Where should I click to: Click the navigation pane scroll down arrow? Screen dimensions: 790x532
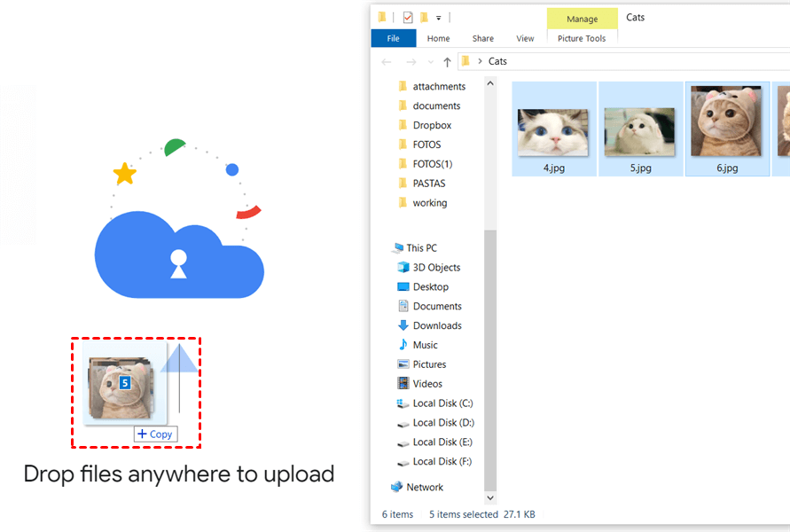click(490, 497)
